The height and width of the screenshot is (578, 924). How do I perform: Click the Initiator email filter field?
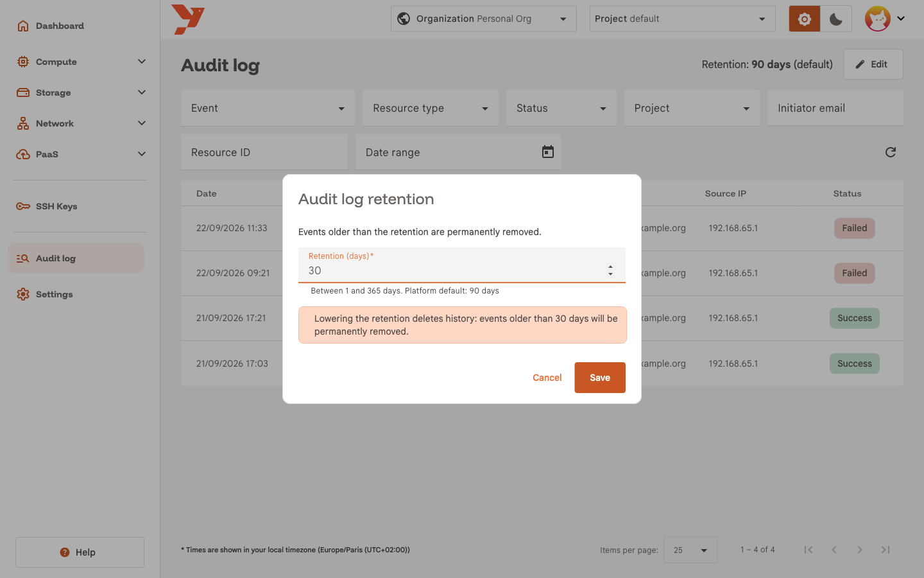[x=835, y=108]
